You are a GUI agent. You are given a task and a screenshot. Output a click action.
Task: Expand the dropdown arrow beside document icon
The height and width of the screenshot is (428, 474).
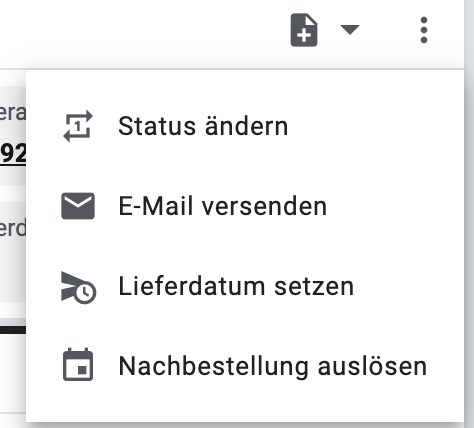point(350,29)
